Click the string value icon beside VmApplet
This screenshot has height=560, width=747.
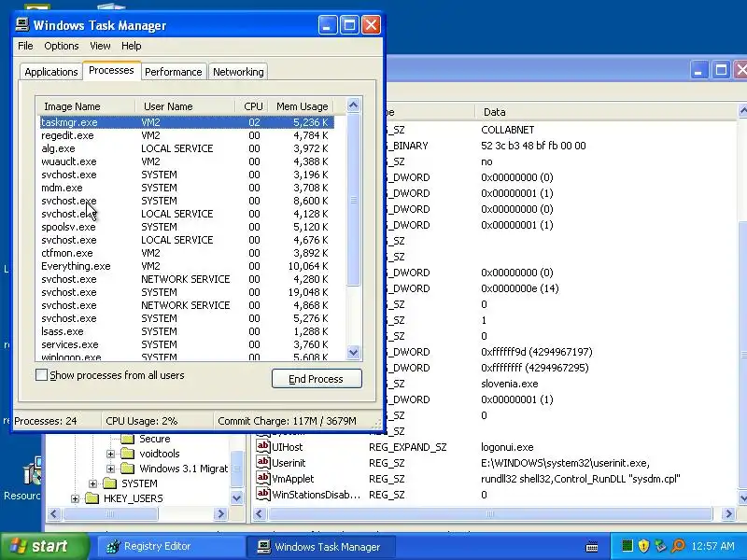pos(263,478)
